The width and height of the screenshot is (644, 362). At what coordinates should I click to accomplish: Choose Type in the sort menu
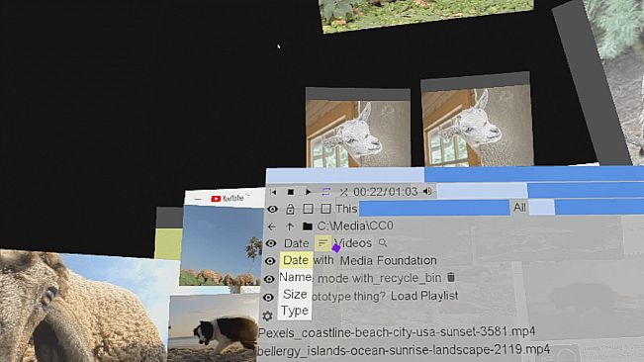pos(295,311)
